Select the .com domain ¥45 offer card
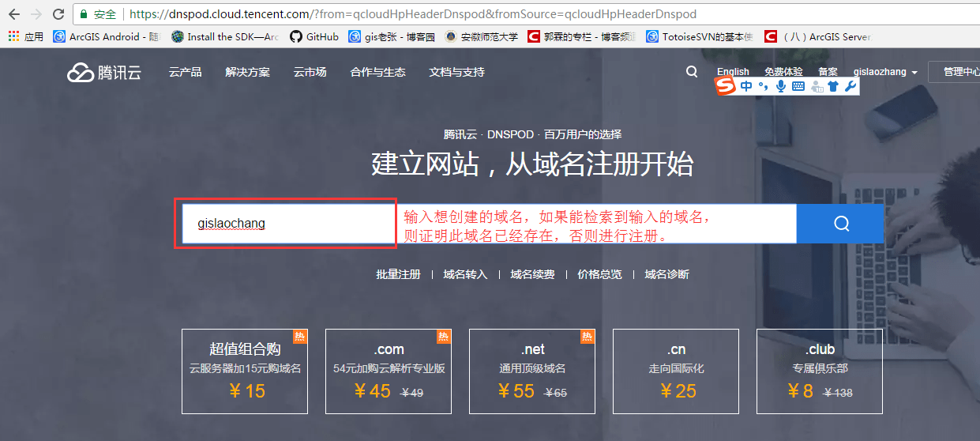 pos(389,371)
